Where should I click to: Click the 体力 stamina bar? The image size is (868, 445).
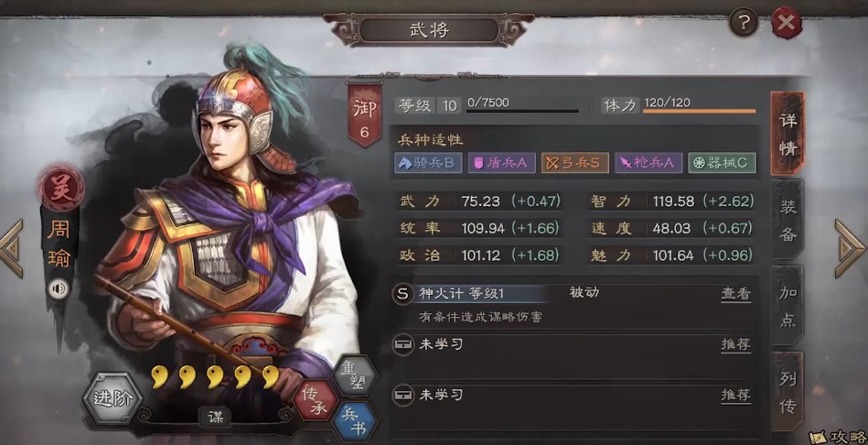click(x=699, y=111)
